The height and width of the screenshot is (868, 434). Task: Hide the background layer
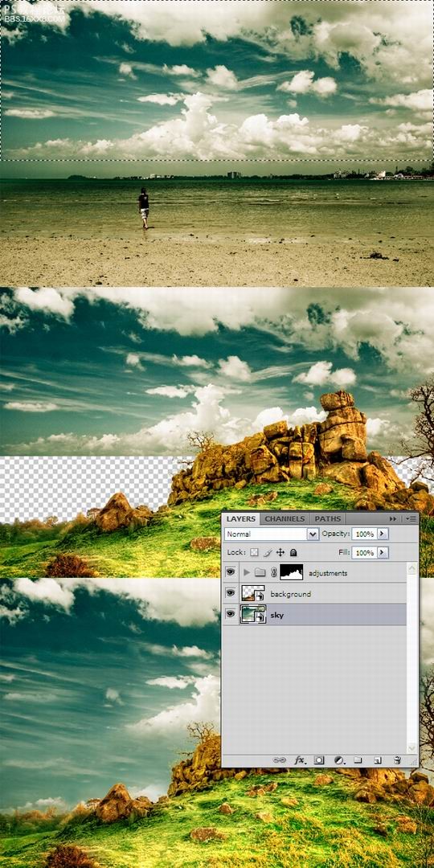[x=231, y=593]
